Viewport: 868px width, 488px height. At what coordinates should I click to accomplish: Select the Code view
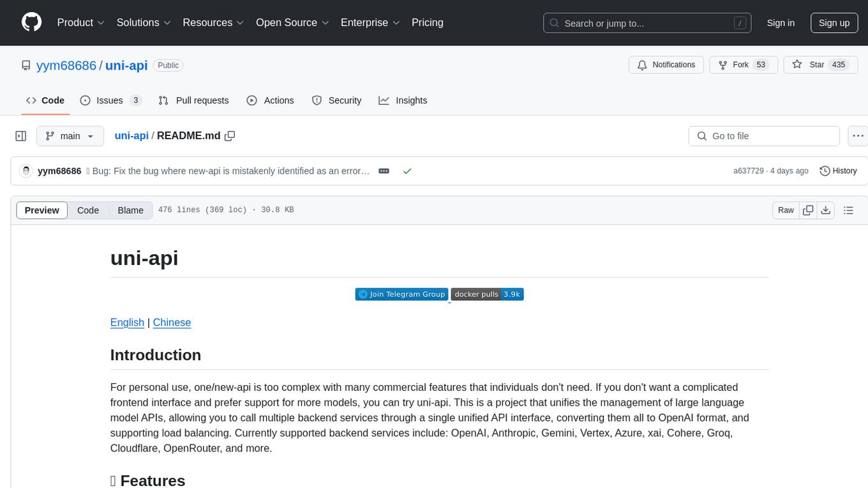(88, 210)
